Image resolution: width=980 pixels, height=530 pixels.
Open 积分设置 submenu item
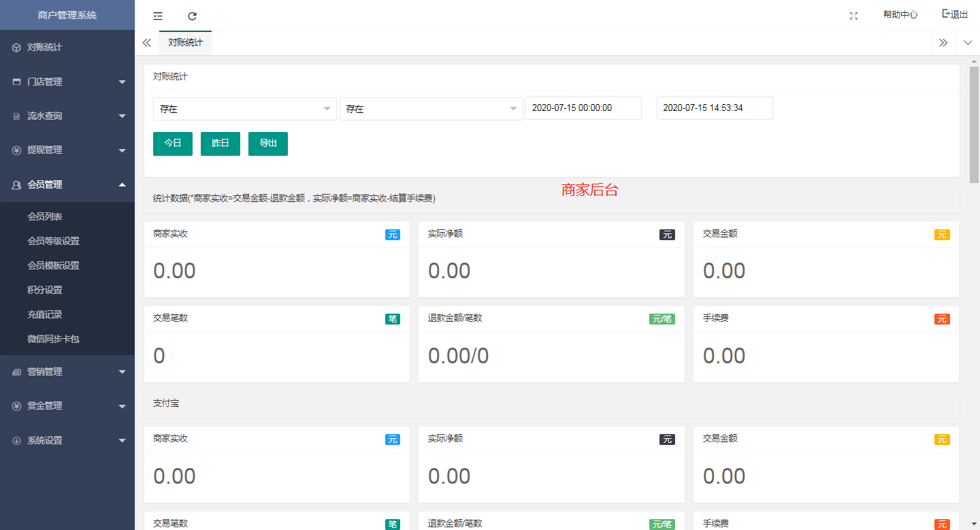tap(67, 290)
